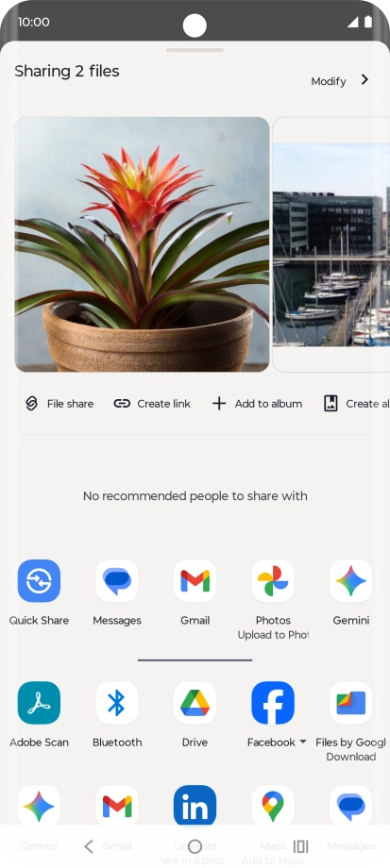Tap the Android back navigation arrow
The width and height of the screenshot is (390, 868).
(89, 846)
